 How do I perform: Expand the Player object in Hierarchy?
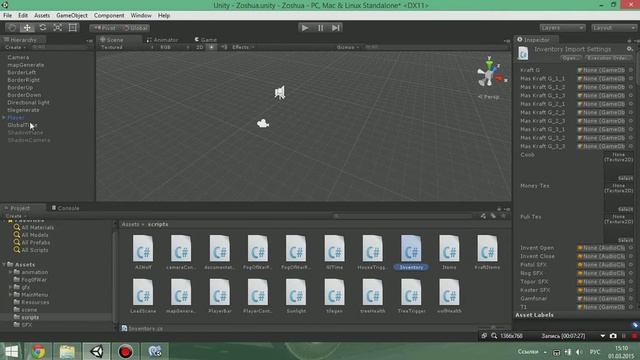(x=4, y=118)
